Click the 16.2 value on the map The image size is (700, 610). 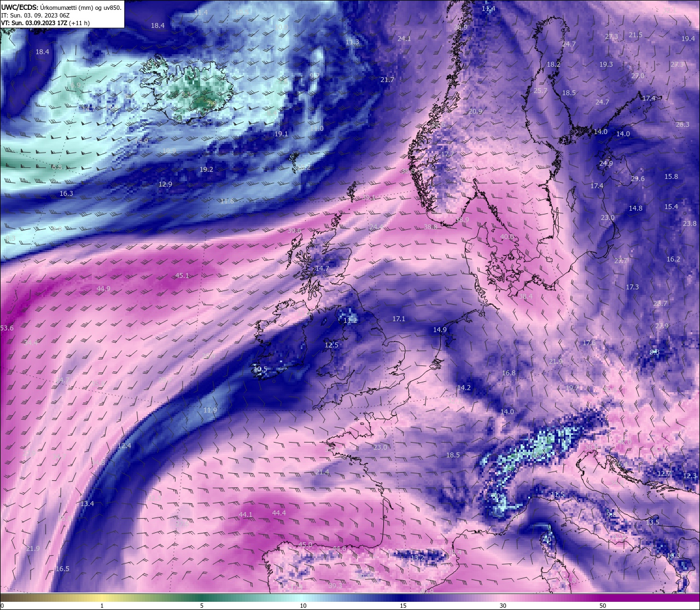(x=673, y=259)
